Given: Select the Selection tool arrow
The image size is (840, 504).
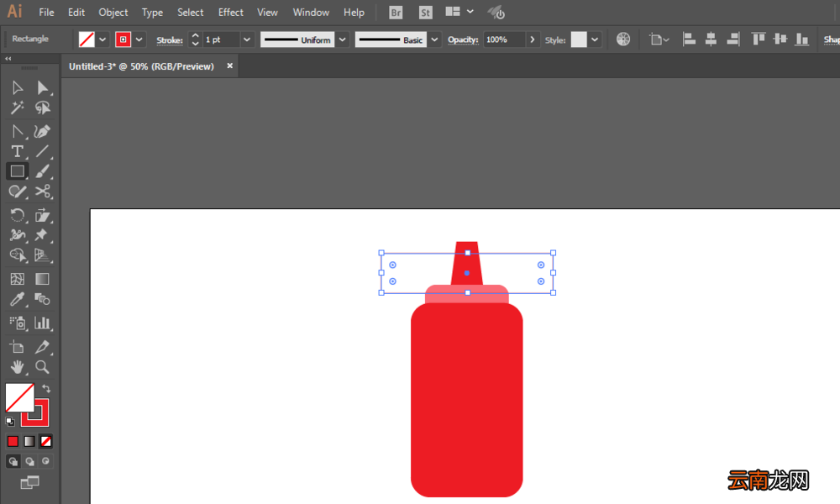Looking at the screenshot, I should tap(17, 88).
